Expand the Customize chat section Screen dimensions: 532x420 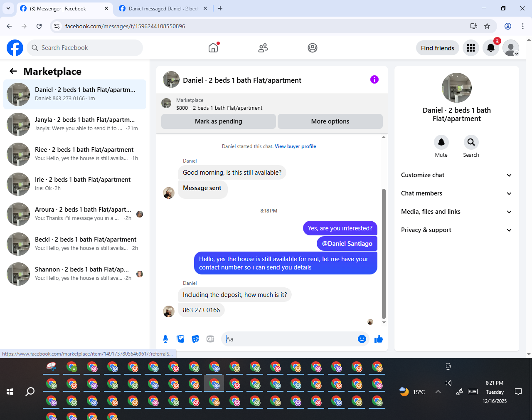click(x=457, y=175)
